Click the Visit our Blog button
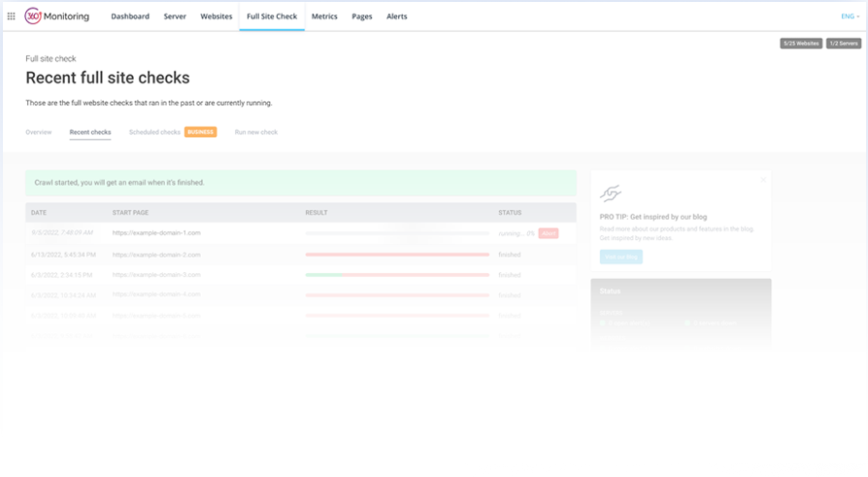 click(x=621, y=257)
